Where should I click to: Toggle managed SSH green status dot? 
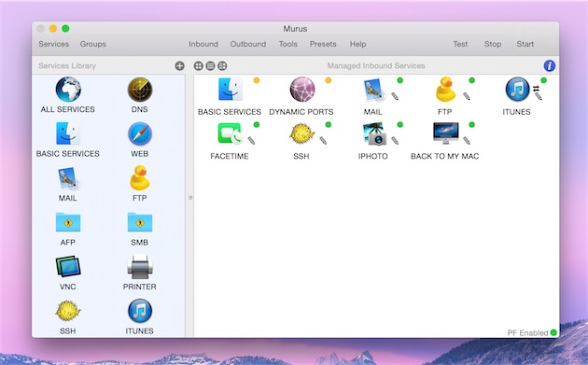click(329, 124)
